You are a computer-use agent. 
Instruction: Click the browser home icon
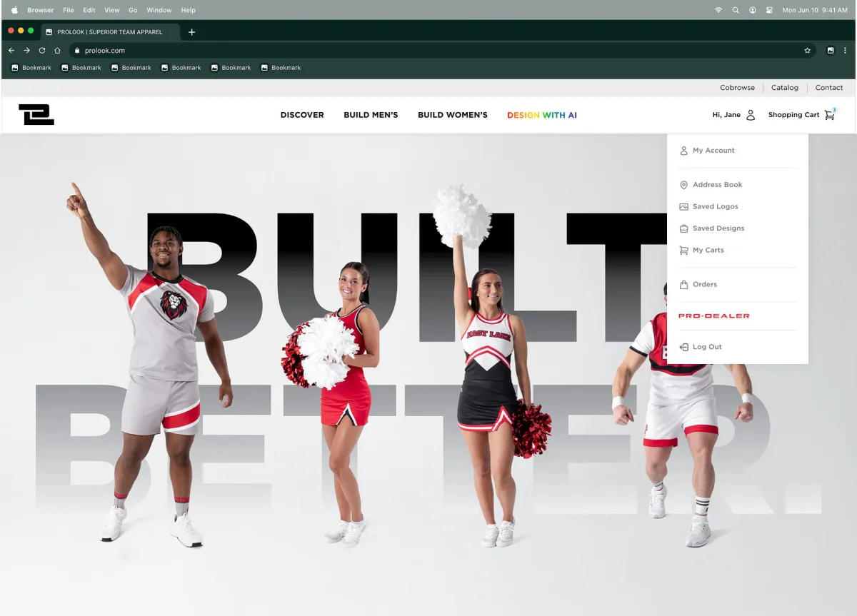point(58,51)
